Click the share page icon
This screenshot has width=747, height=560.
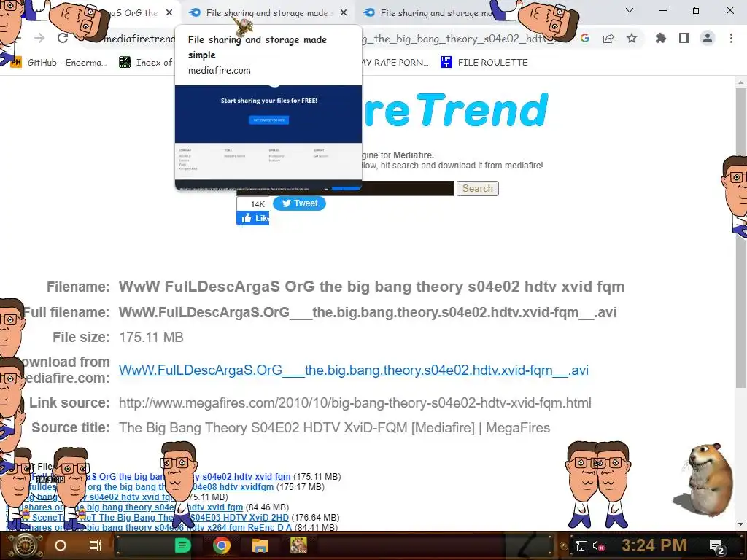point(608,39)
